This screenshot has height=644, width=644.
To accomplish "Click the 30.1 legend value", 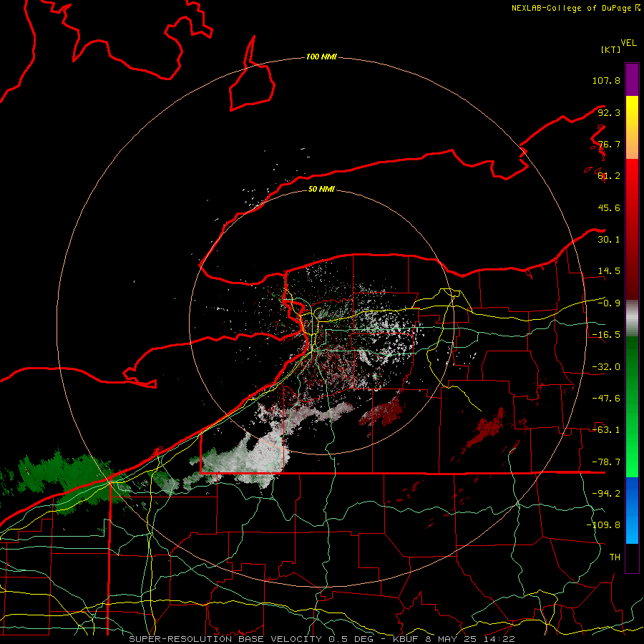I will (609, 240).
